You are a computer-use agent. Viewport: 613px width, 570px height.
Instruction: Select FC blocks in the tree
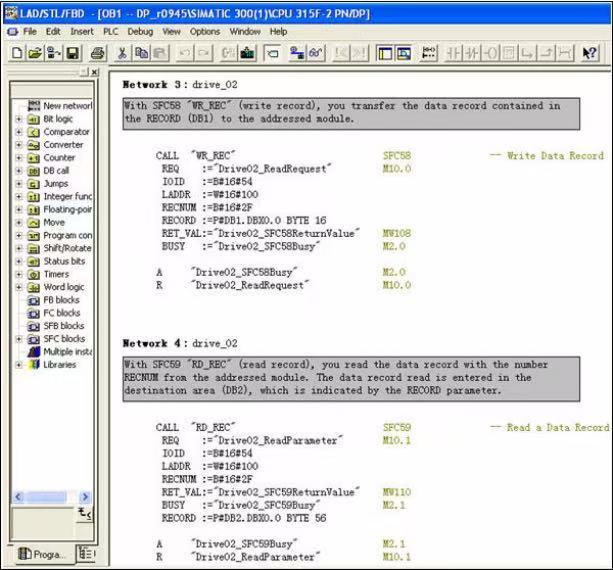click(61, 313)
